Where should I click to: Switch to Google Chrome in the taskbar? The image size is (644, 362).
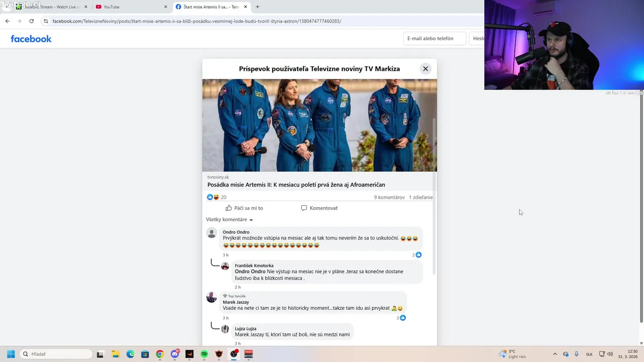(x=159, y=354)
